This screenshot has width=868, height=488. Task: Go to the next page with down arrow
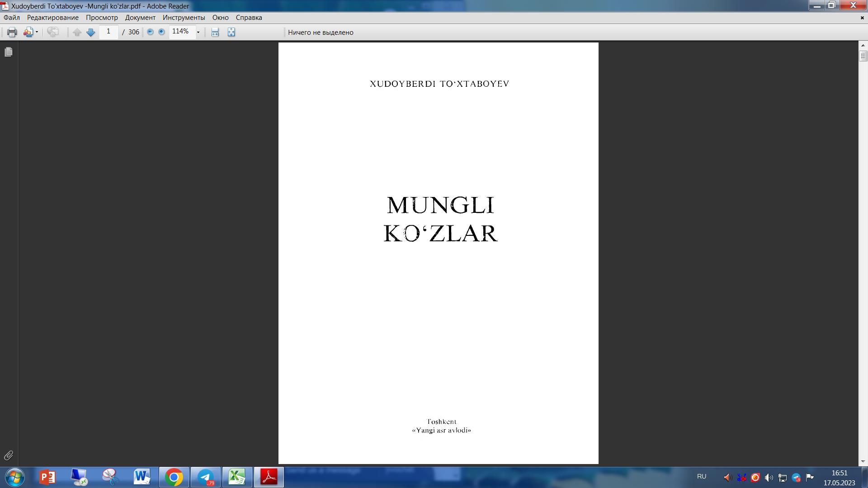(90, 32)
